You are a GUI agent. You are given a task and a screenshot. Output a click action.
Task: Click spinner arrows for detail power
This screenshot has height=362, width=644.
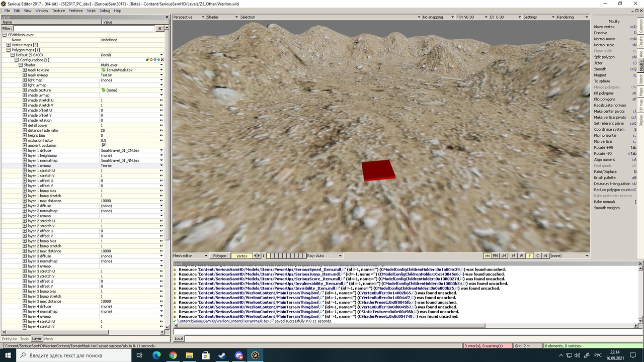click(162, 125)
